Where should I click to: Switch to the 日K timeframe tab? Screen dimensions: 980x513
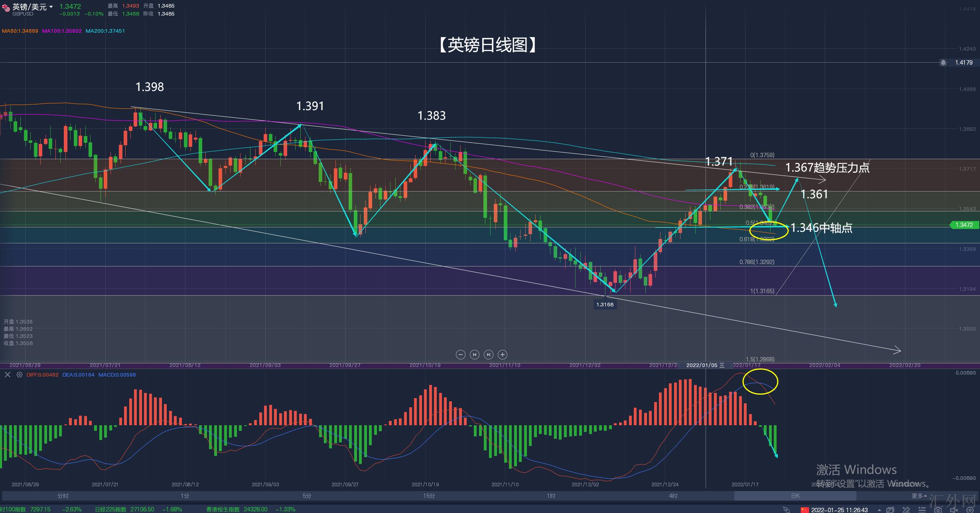(x=795, y=496)
